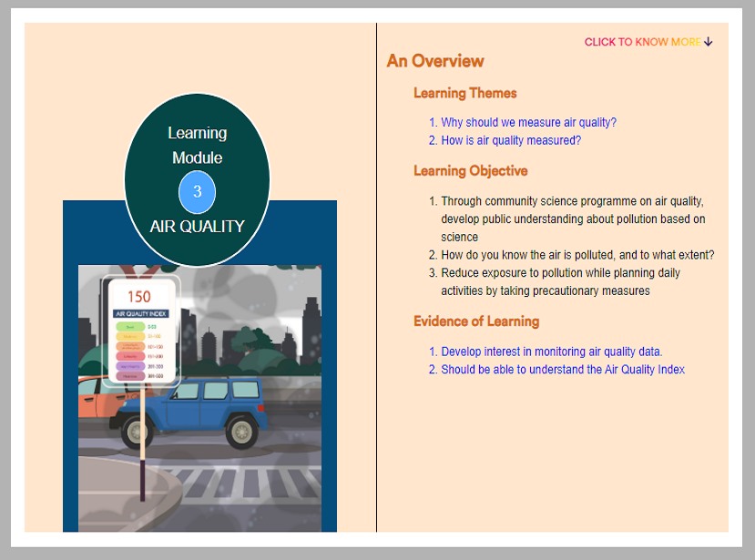Click the Air Quality Index signboard showing 150
The height and width of the screenshot is (560, 755).
coord(140,331)
